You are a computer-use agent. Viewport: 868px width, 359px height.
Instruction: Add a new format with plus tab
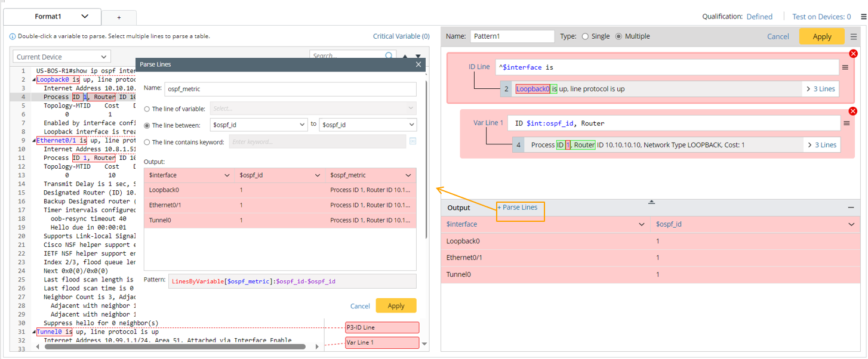119,18
